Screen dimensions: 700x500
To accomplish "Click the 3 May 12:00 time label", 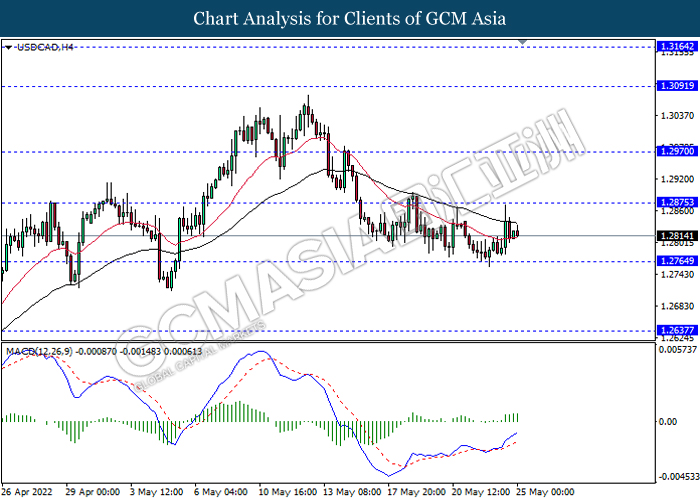I will pos(157,492).
